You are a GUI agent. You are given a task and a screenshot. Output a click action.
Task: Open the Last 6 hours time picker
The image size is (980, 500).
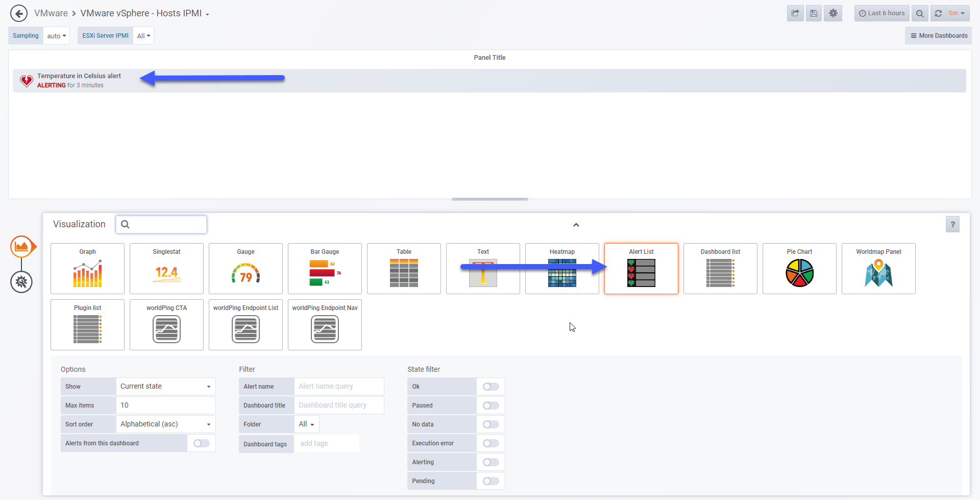pyautogui.click(x=881, y=13)
